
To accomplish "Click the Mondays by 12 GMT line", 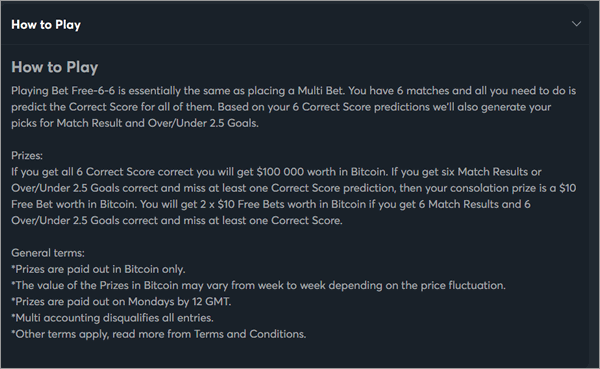I will [121, 302].
